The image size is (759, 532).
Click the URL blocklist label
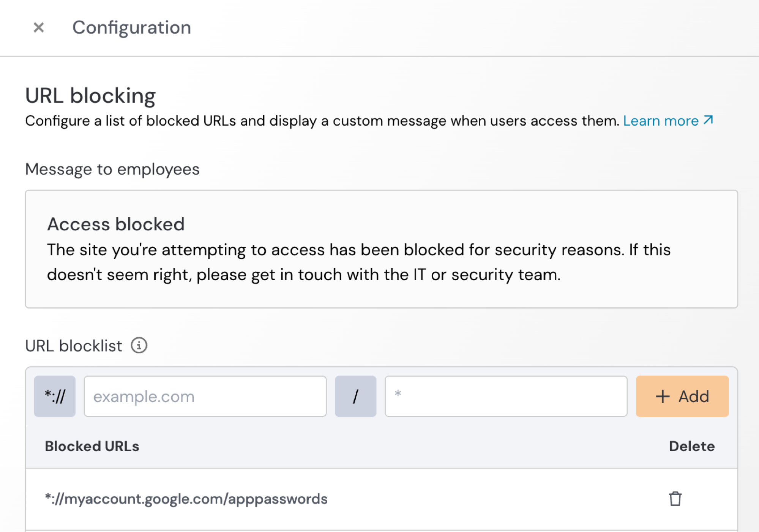tap(74, 346)
